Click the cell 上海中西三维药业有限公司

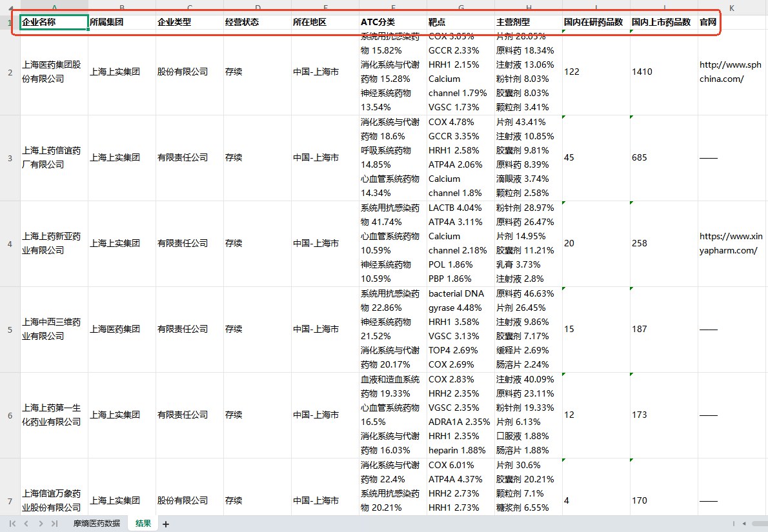coord(54,329)
